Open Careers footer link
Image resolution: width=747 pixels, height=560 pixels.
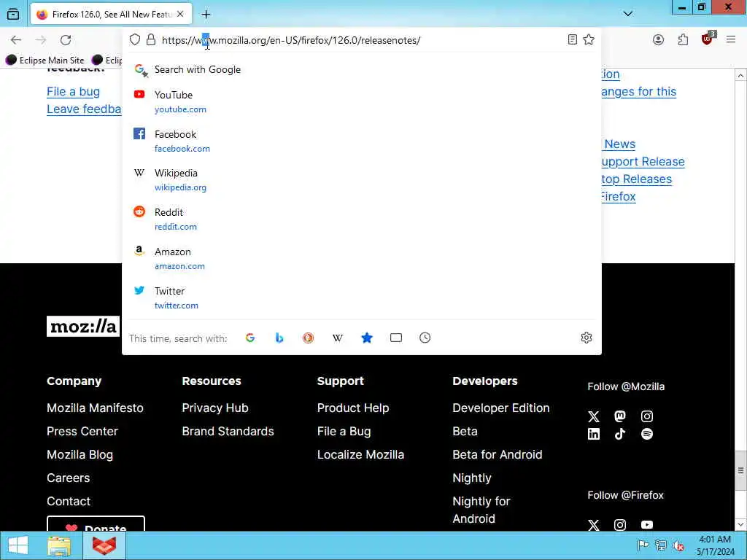point(68,478)
